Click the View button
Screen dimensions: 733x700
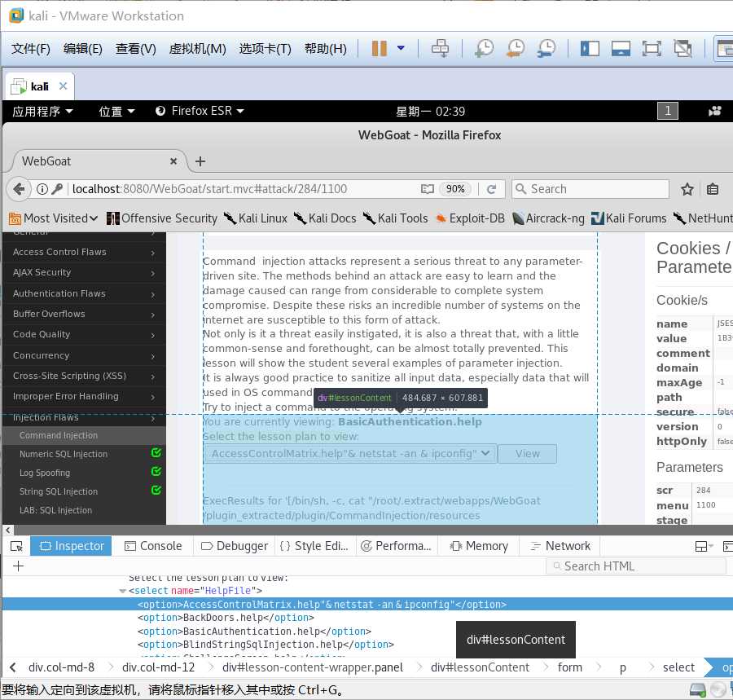coord(527,454)
